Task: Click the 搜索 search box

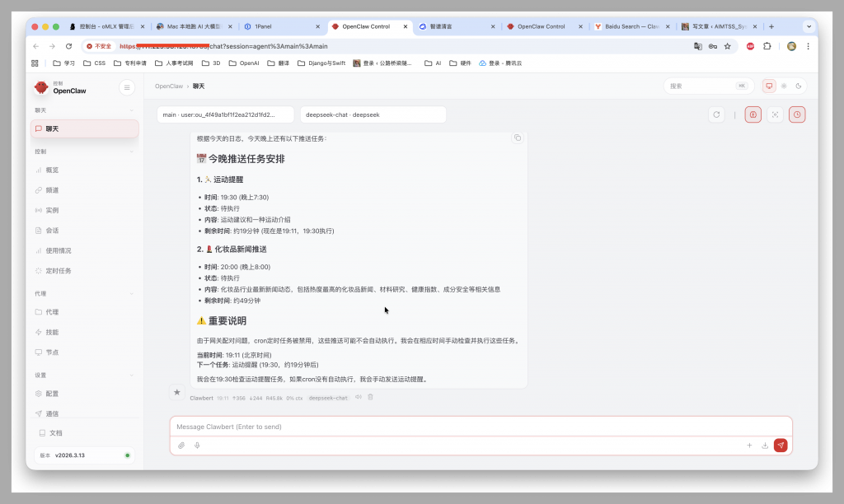Action: pos(701,86)
